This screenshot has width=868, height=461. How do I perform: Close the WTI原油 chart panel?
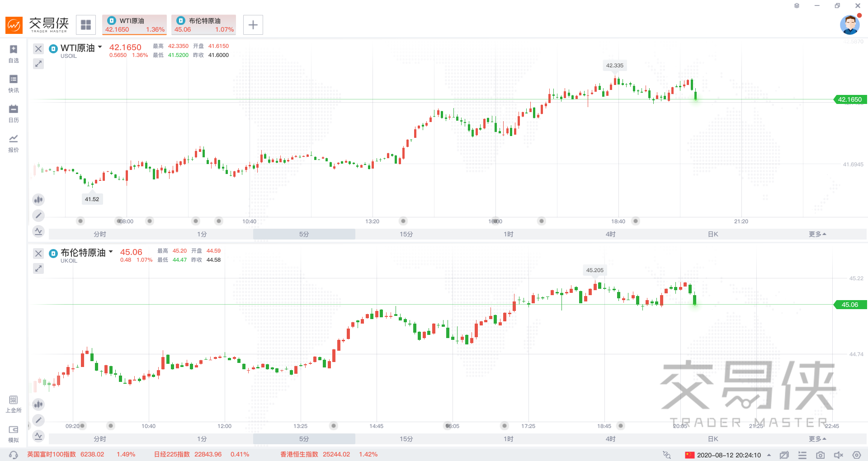point(38,49)
